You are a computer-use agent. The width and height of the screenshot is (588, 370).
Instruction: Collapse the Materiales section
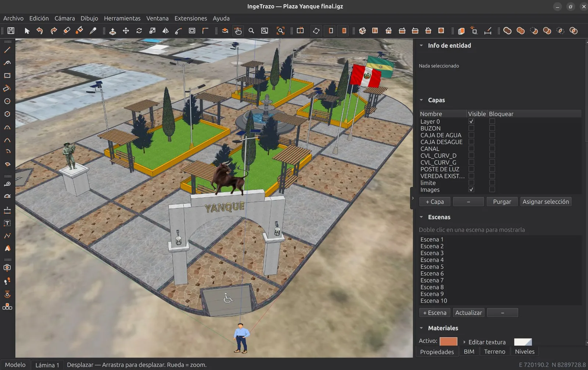pyautogui.click(x=421, y=328)
